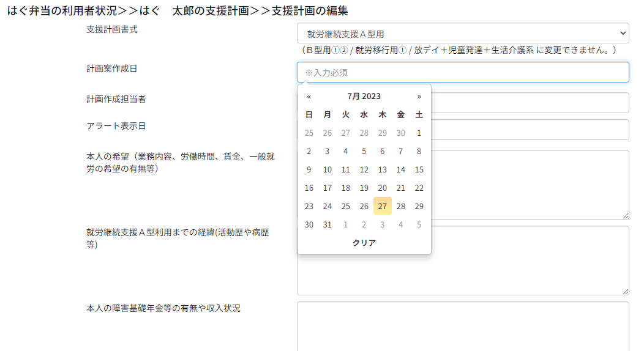Select highlighted date 27 in calendar
This screenshot has width=644, height=351.
point(383,207)
